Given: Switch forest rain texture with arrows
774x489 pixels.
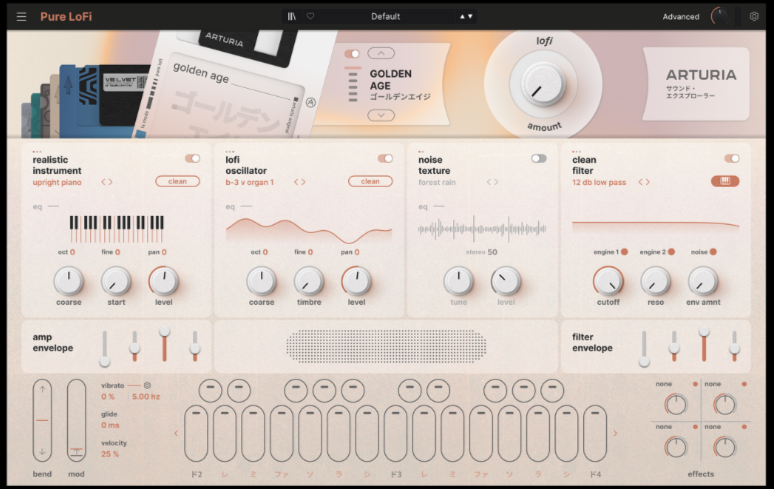Looking at the screenshot, I should click(492, 182).
